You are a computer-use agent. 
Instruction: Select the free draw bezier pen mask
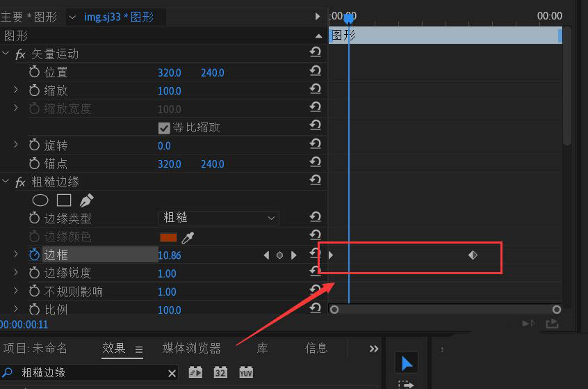click(87, 200)
